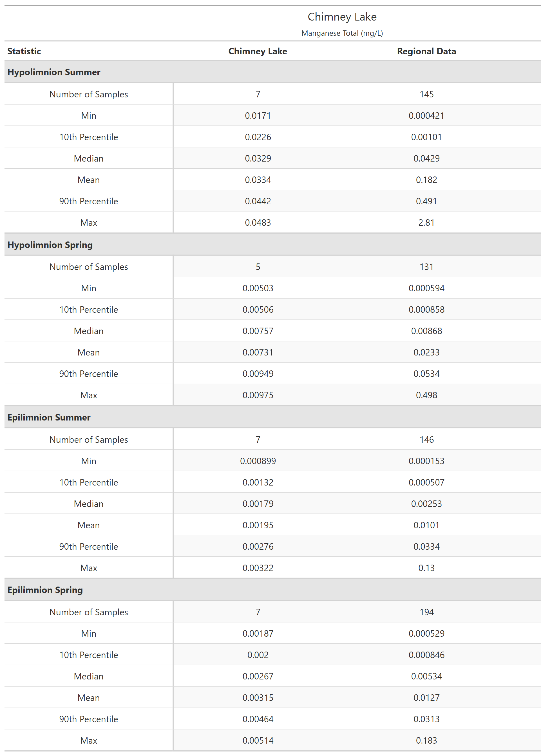Click the 0.00757 median value cell
Viewport: 541px width, 756px height.
[x=258, y=331]
